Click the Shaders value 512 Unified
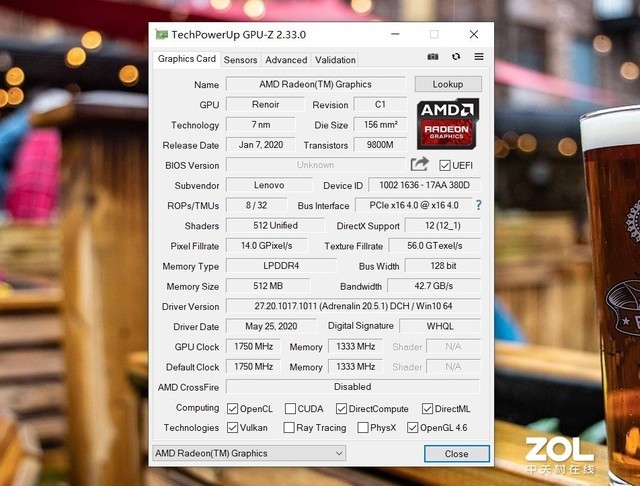The width and height of the screenshot is (640, 486). (x=276, y=225)
